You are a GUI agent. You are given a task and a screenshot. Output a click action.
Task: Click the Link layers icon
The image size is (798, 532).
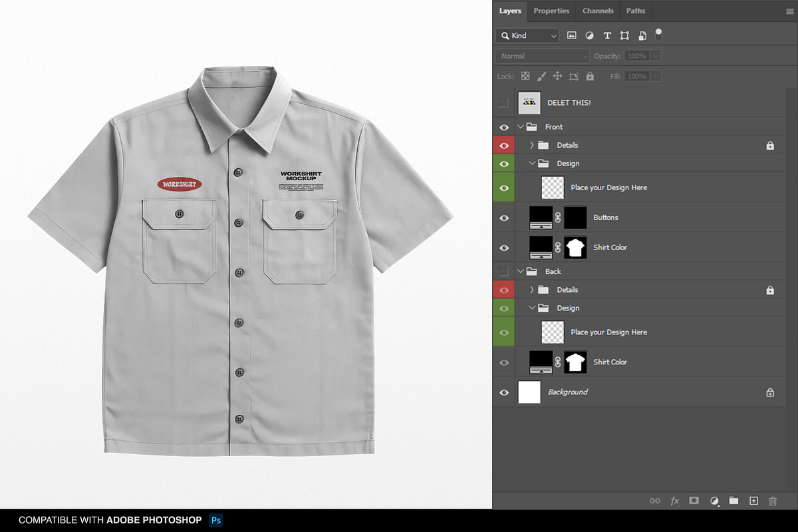tap(654, 501)
